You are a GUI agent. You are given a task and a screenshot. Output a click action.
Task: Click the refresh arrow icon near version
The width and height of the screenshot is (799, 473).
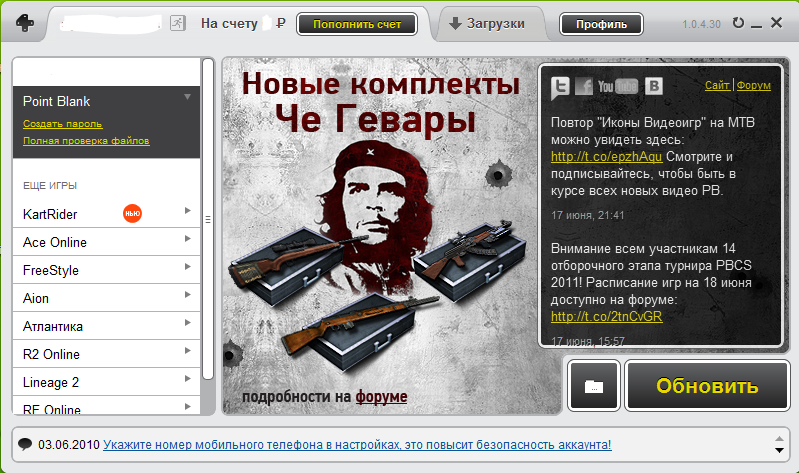tap(738, 23)
